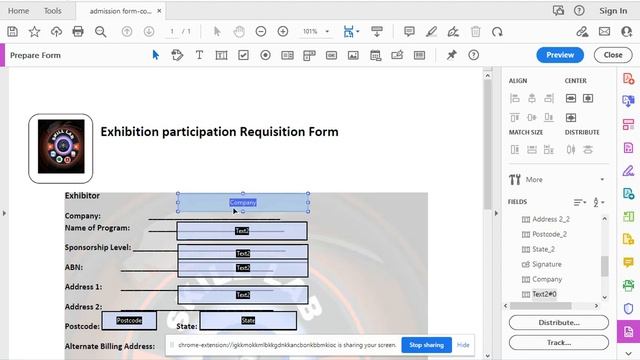640x360 pixels.
Task: Hide the screen sharing notification
Action: pos(463,345)
